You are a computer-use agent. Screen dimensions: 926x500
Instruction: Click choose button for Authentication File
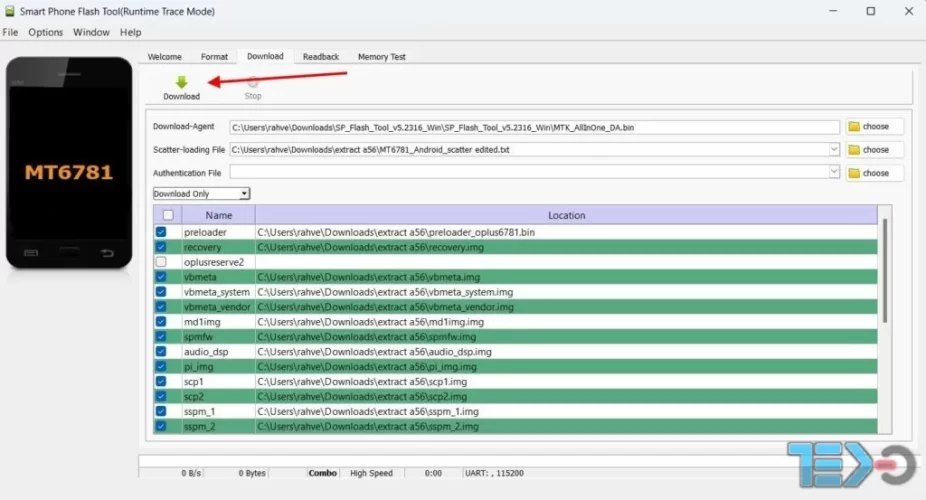tap(874, 173)
